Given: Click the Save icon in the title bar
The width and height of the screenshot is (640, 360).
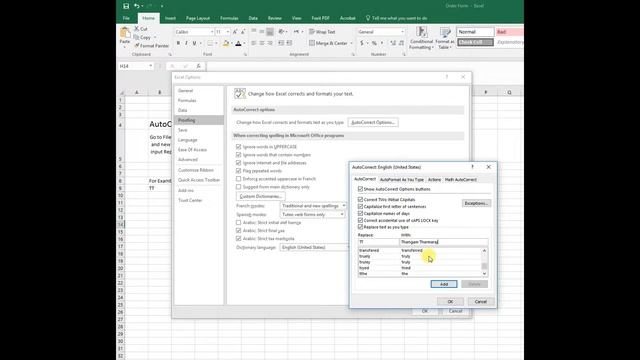Looking at the screenshot, I should pos(126,6).
